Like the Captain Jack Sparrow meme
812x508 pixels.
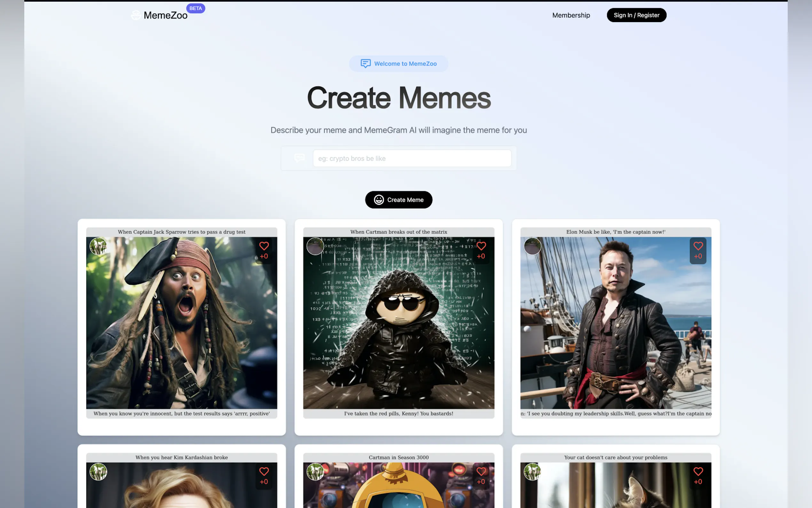click(264, 246)
